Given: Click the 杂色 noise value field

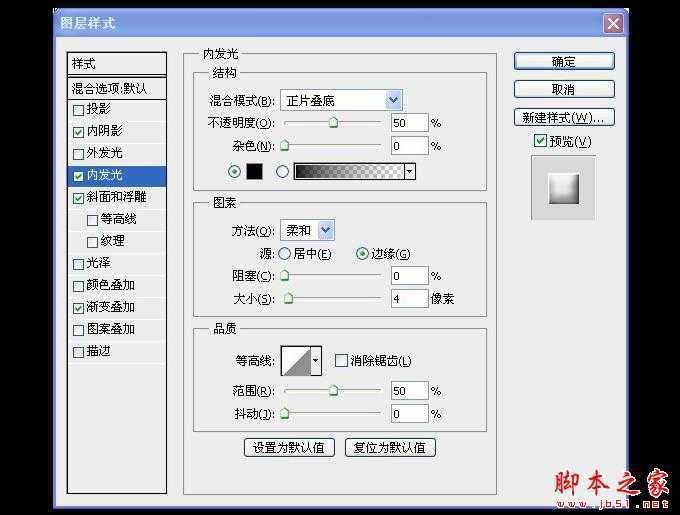Looking at the screenshot, I should coord(409,146).
